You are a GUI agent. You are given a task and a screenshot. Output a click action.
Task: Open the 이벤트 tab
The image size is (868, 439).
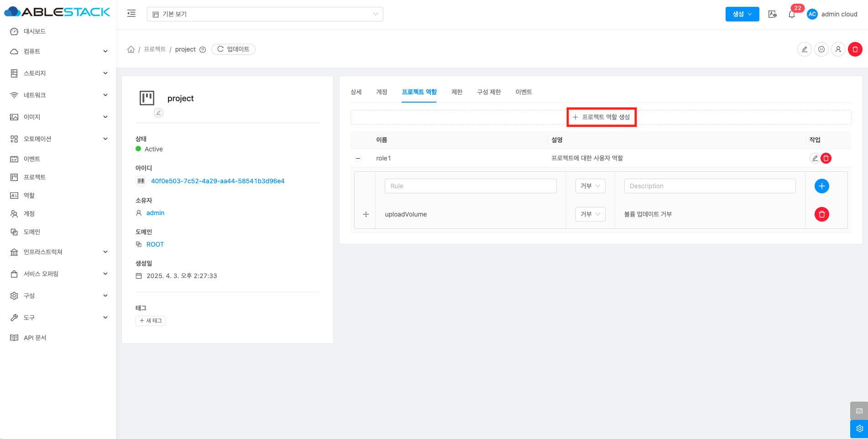(523, 92)
